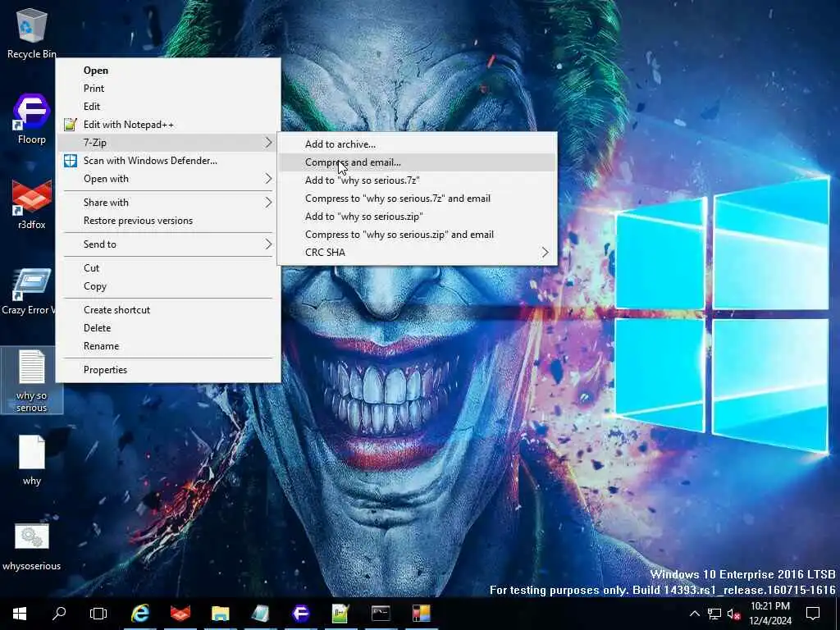Screen dimensions: 840x630
Task: Open the command prompt taskbar icon
Action: click(x=381, y=614)
